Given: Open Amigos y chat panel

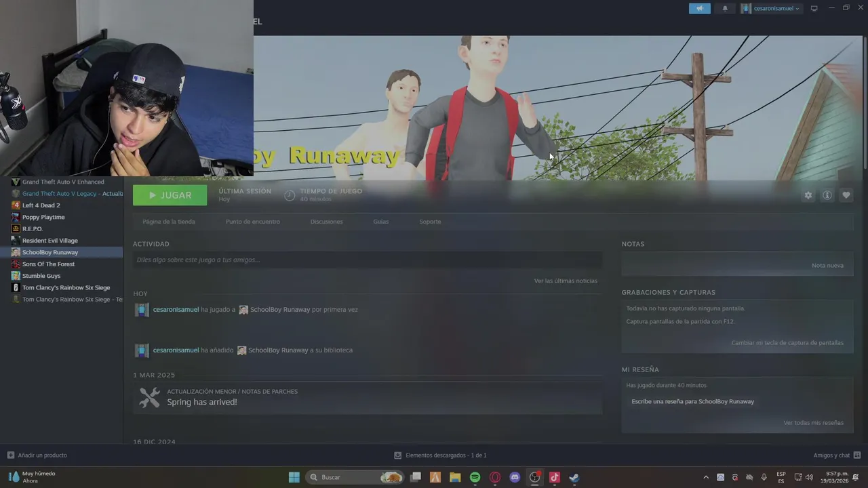Looking at the screenshot, I should coord(837,455).
